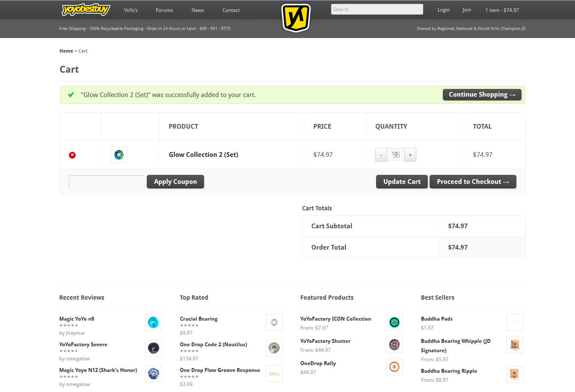Increase quantity with the plus button
This screenshot has width=575, height=392.
410,155
